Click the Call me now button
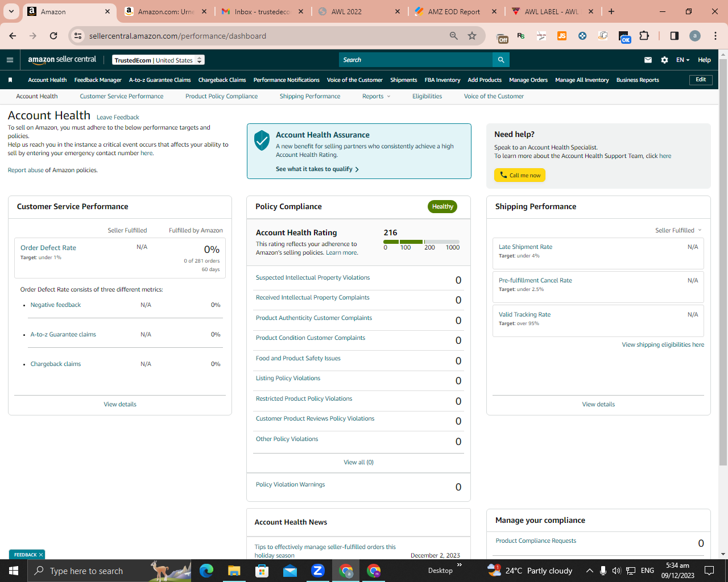 520,175
